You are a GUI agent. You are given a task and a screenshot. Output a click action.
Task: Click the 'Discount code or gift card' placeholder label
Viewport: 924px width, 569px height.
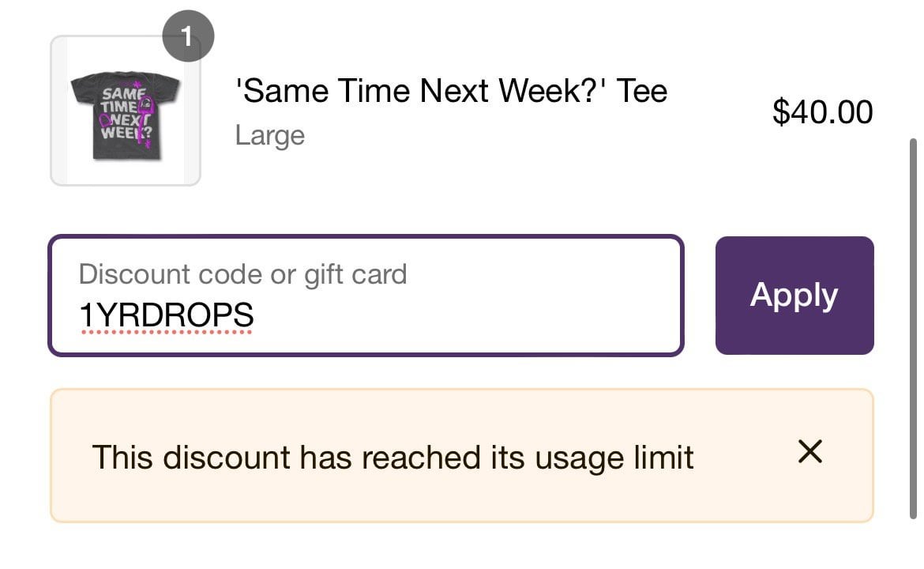click(242, 274)
